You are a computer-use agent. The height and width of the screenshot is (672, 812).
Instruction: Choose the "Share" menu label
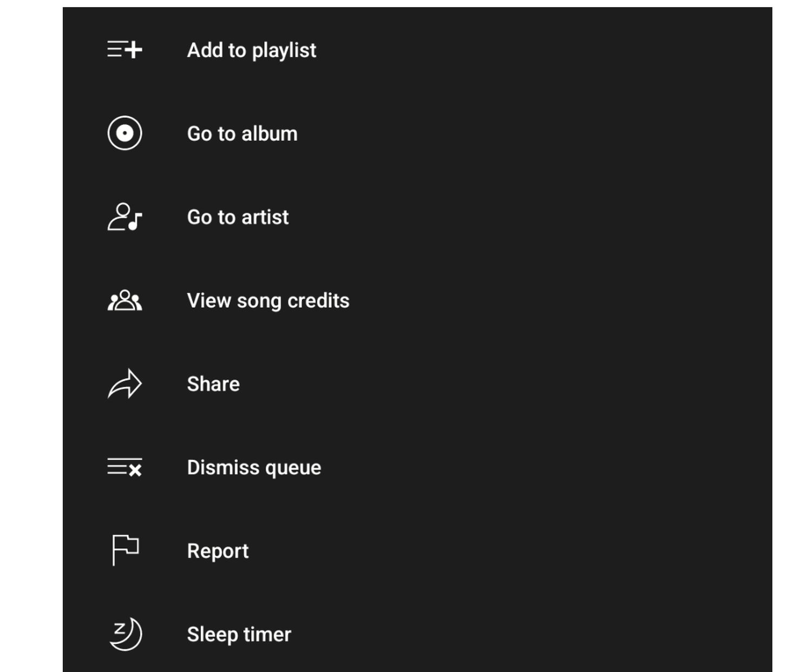pyautogui.click(x=213, y=384)
